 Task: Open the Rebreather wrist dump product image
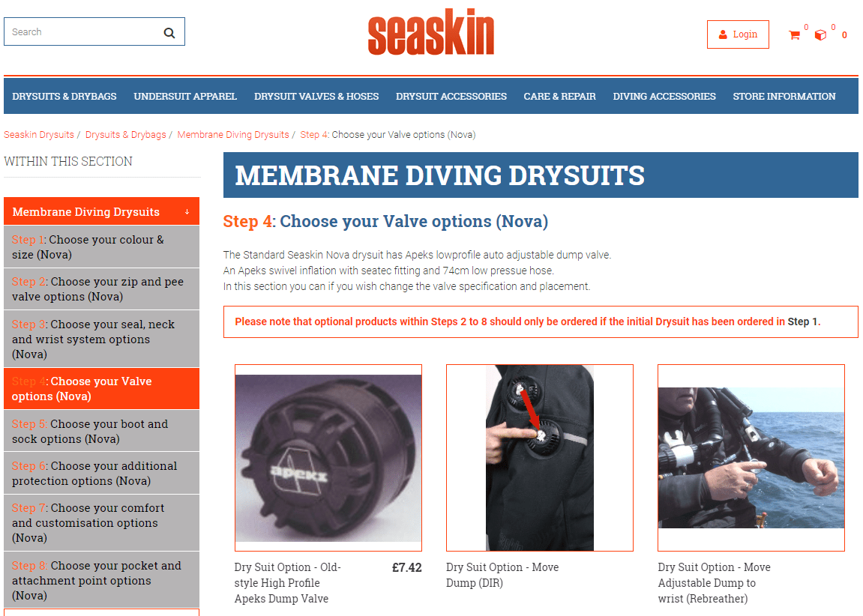pos(751,458)
